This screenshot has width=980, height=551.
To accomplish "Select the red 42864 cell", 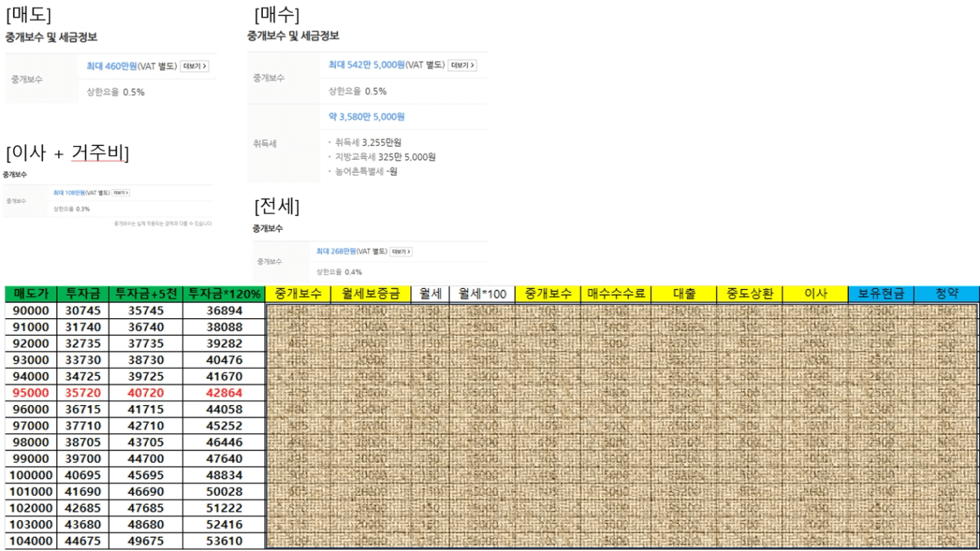I will (224, 393).
